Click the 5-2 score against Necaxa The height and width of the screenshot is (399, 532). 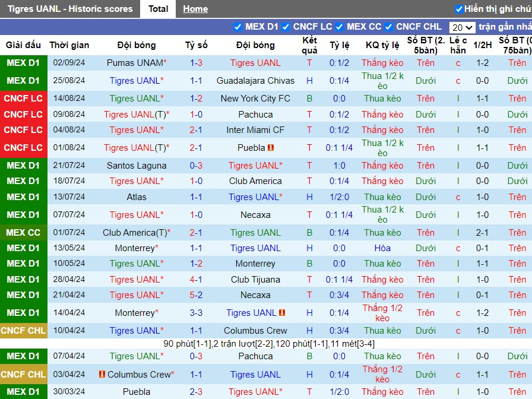click(x=196, y=295)
